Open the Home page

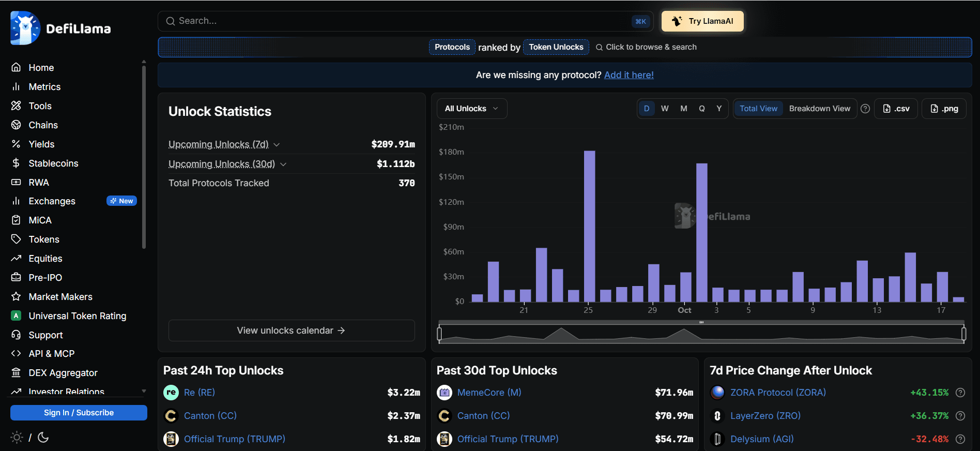(x=41, y=67)
